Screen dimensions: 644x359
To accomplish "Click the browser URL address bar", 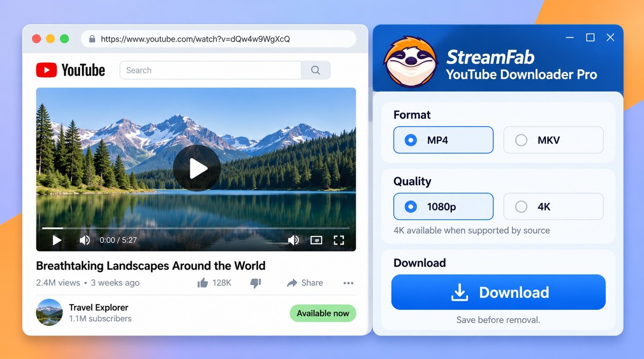I will click(219, 39).
